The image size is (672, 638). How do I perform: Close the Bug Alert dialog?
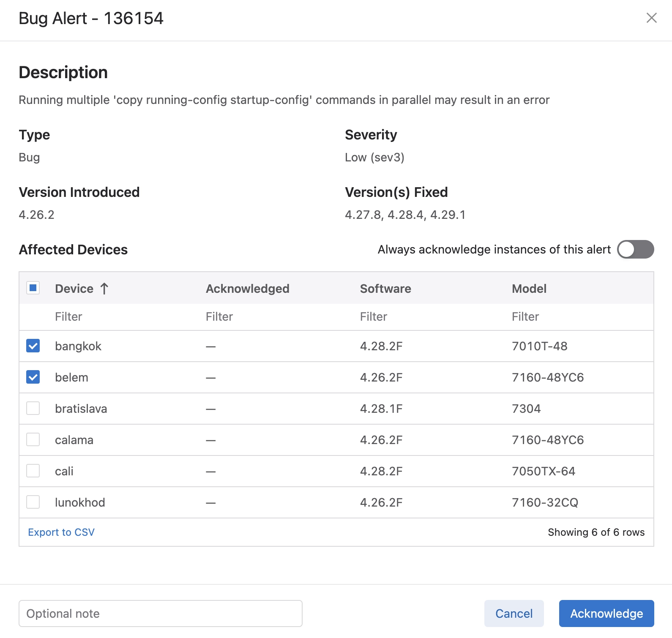click(651, 18)
